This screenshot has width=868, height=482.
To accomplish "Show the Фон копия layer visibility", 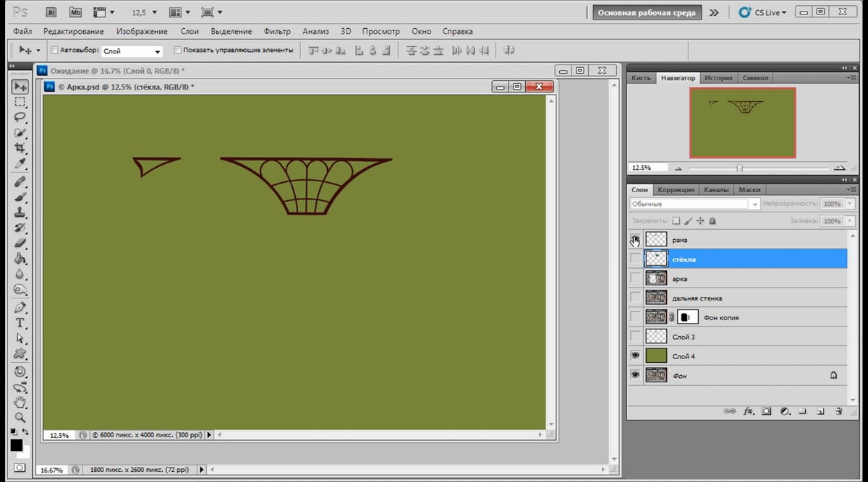I will point(635,317).
